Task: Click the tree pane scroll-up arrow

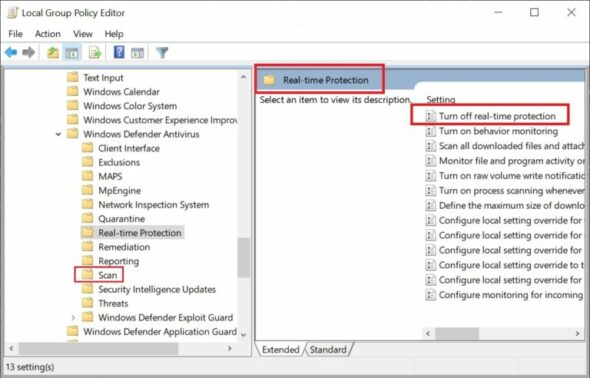Action: pyautogui.click(x=243, y=77)
